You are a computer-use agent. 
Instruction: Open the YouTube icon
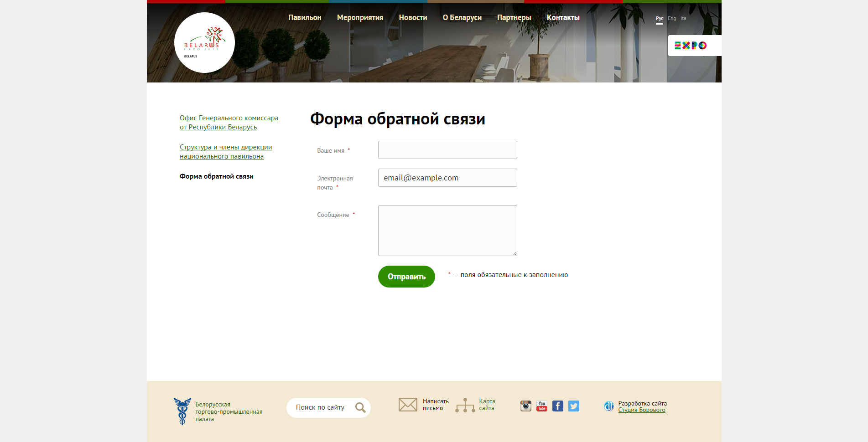tap(542, 406)
